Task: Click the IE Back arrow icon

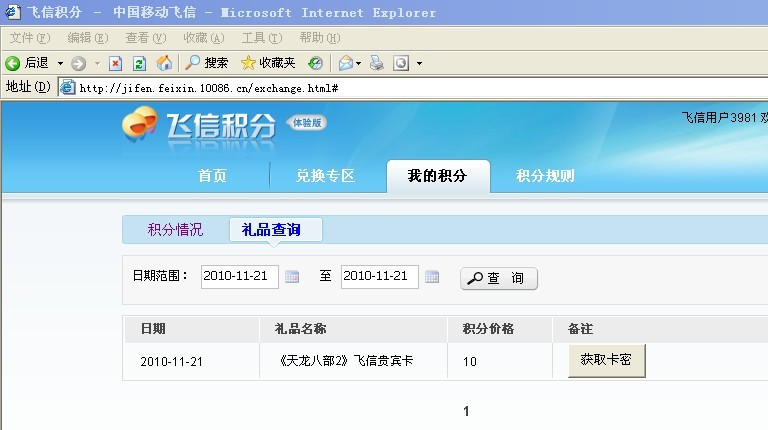Action: point(13,63)
